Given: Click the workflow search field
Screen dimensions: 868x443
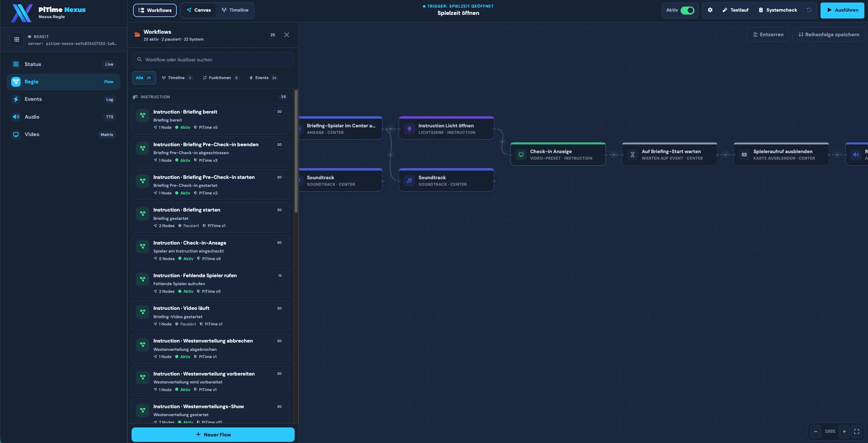Looking at the screenshot, I should pos(213,60).
